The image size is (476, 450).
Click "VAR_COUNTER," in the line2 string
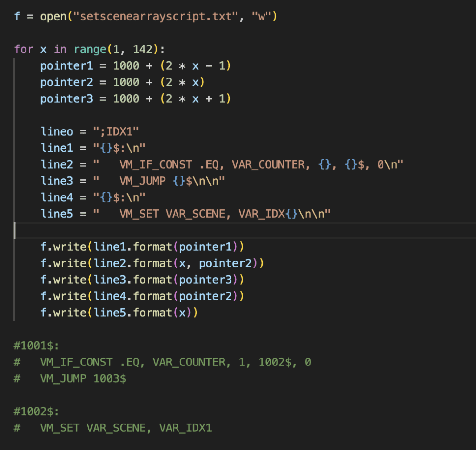tap(271, 164)
